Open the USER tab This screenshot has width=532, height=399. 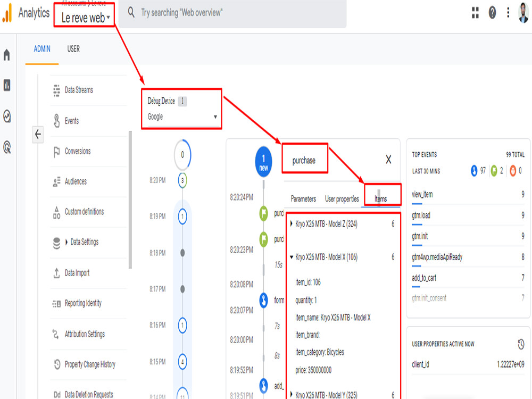(73, 48)
